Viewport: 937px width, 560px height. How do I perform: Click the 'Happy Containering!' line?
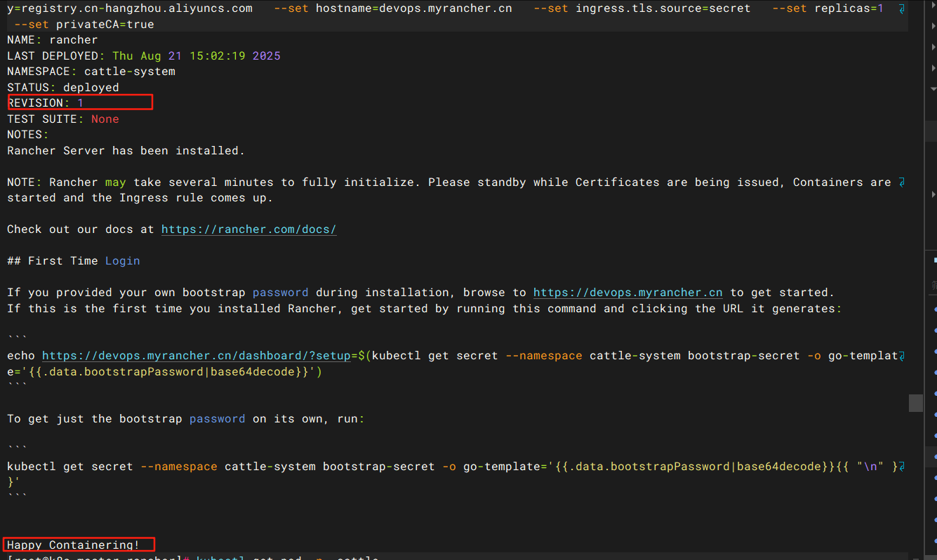(74, 545)
